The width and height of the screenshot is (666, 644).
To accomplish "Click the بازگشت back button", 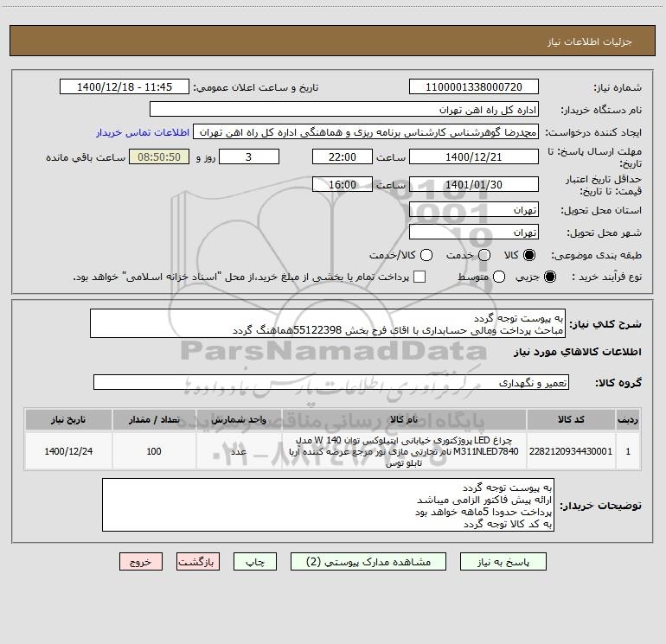I will tap(198, 562).
